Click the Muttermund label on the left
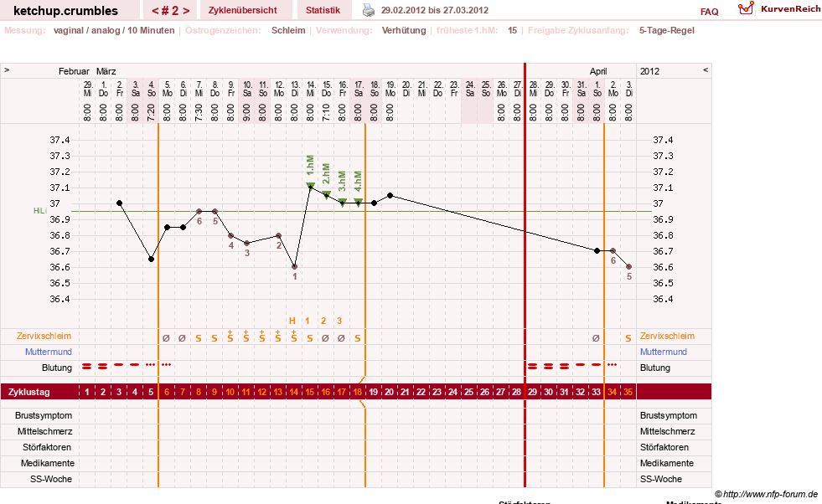 [49, 352]
